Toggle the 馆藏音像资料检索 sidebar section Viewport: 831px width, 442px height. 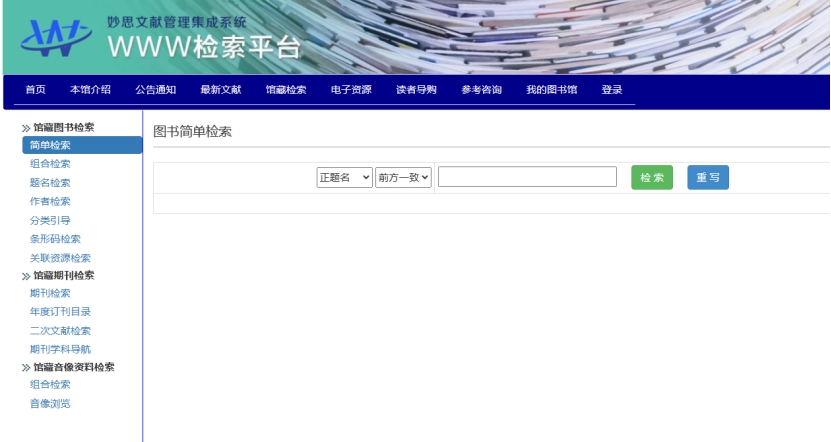point(72,367)
